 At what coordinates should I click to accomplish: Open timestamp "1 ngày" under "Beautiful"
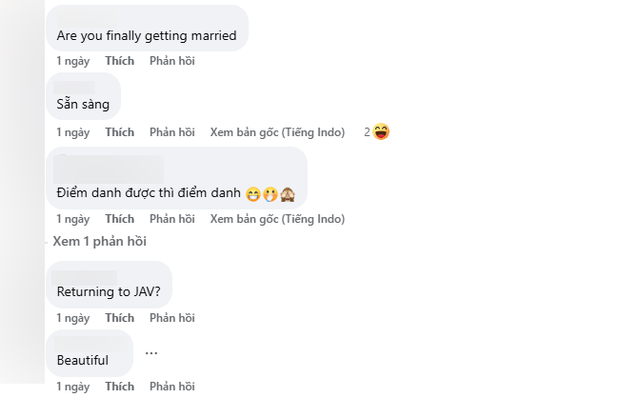coord(73,387)
